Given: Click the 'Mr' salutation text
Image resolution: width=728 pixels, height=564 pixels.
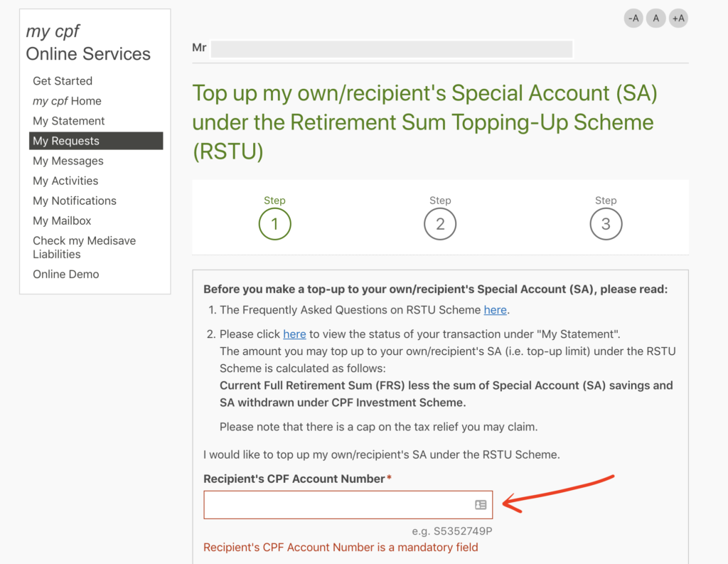Looking at the screenshot, I should coord(199,48).
